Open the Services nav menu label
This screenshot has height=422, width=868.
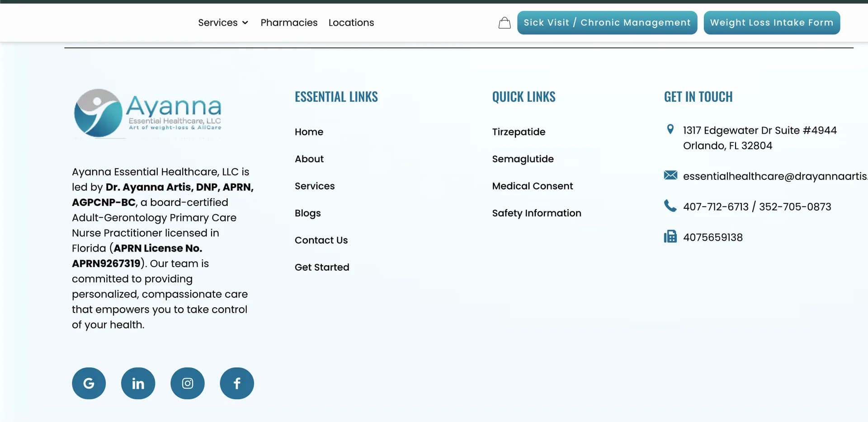(218, 23)
